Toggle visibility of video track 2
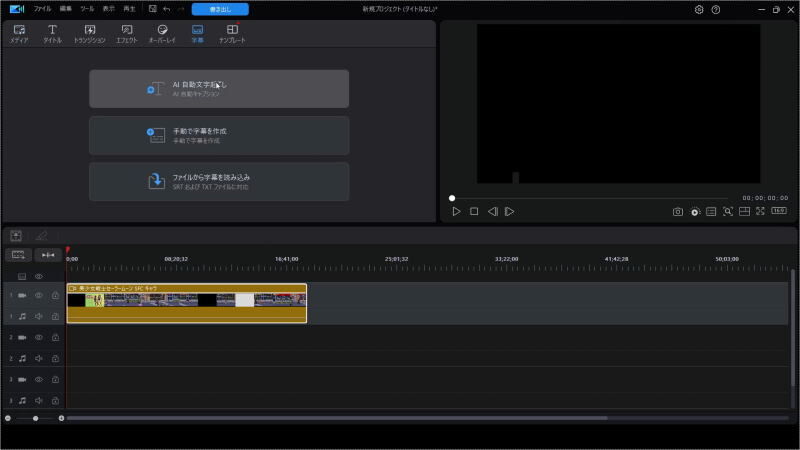The image size is (800, 450). click(39, 337)
